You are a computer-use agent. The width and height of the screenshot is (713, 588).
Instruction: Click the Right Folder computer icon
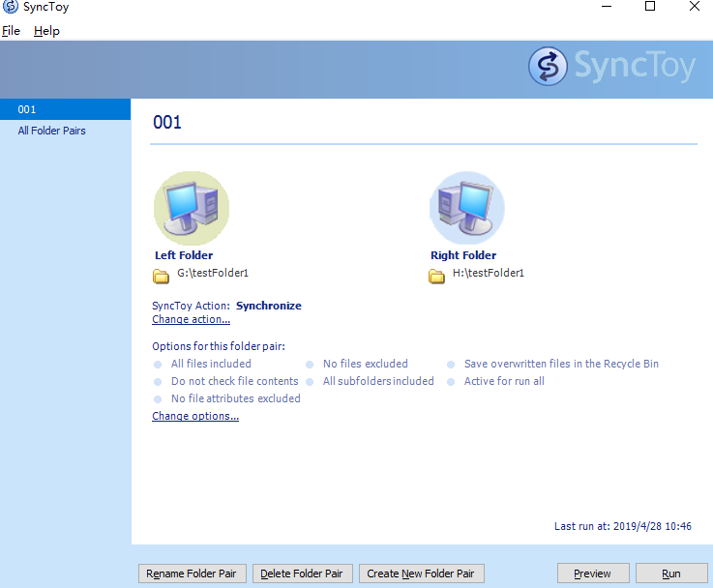(x=467, y=208)
